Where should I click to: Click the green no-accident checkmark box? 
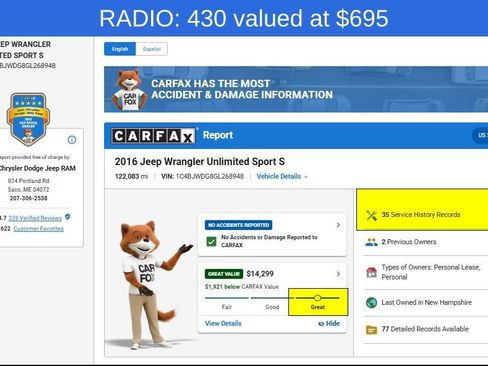click(211, 241)
